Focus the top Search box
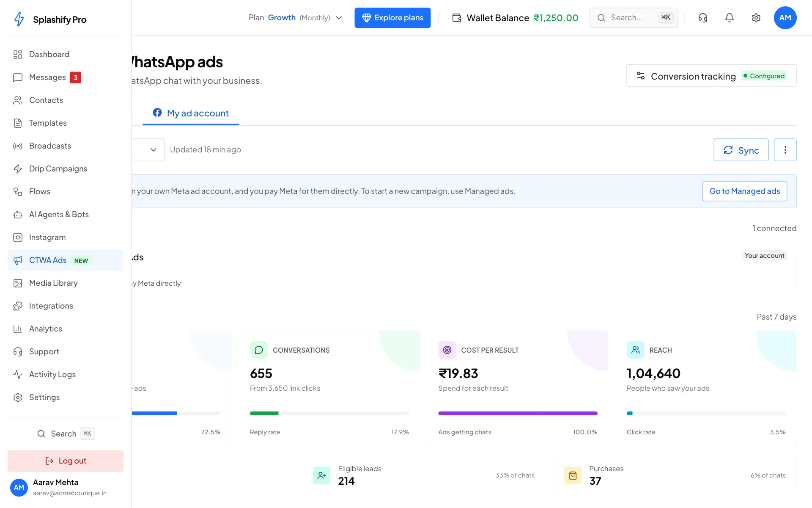The width and height of the screenshot is (812, 508). pyautogui.click(x=633, y=18)
